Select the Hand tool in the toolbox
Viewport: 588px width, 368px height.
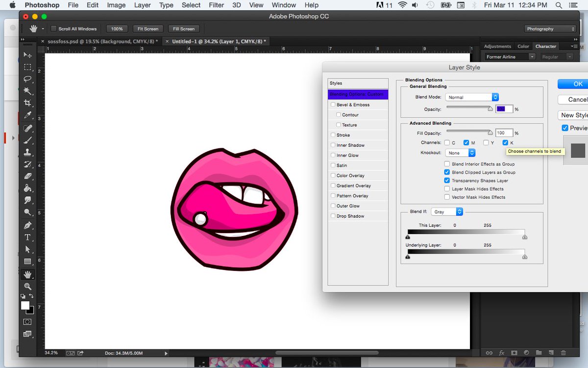coord(27,274)
